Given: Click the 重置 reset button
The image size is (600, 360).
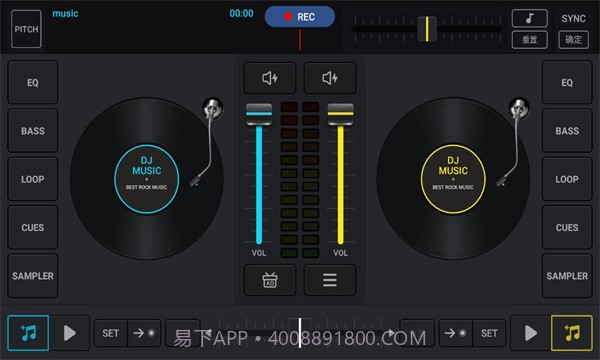Looking at the screenshot, I should [x=530, y=39].
